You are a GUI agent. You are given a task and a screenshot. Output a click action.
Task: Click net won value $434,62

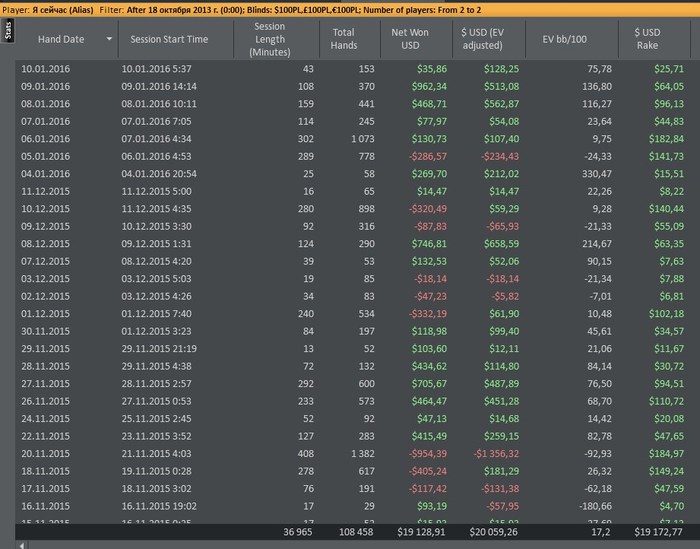[429, 366]
